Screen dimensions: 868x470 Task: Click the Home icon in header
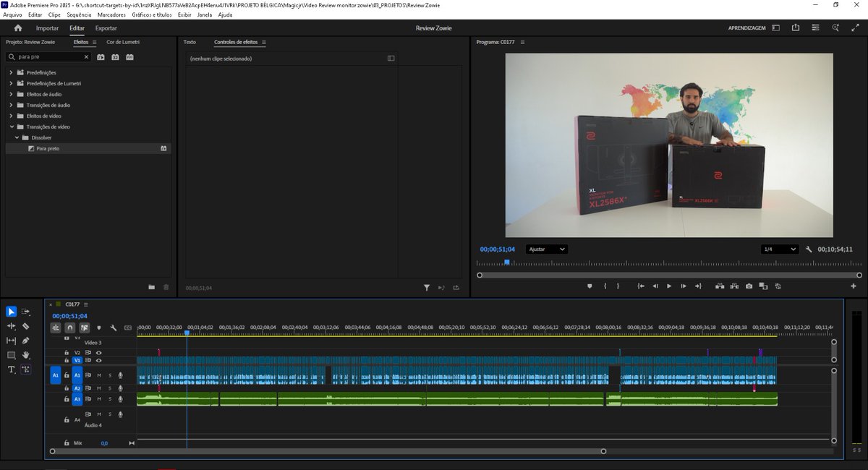click(x=18, y=28)
